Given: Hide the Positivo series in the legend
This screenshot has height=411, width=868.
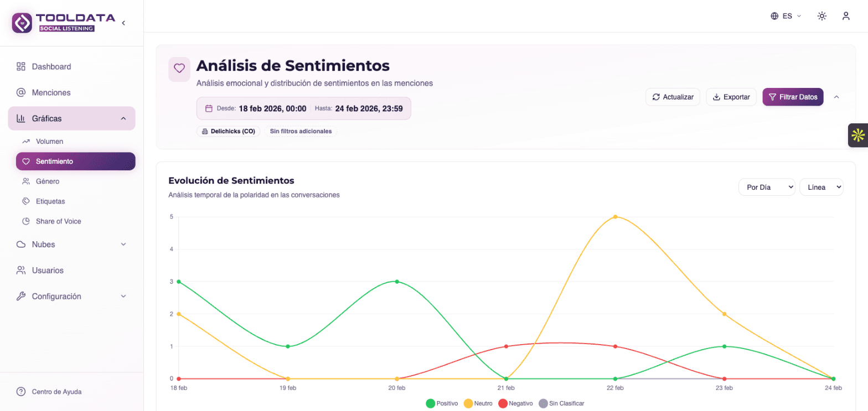Looking at the screenshot, I should click(442, 403).
